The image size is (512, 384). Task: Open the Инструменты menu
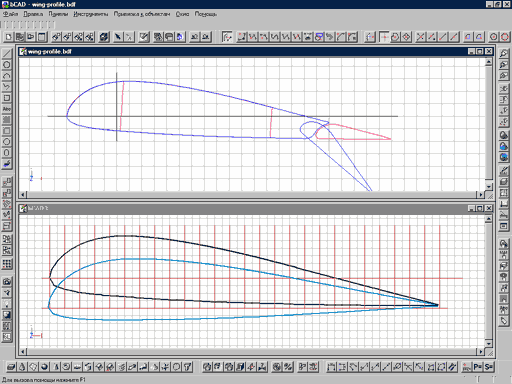point(91,14)
